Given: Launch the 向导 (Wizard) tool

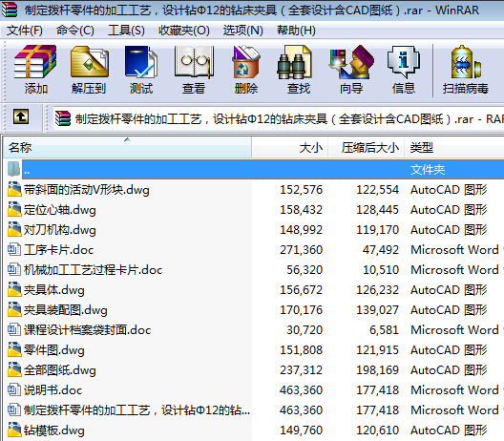Looking at the screenshot, I should (x=351, y=62).
